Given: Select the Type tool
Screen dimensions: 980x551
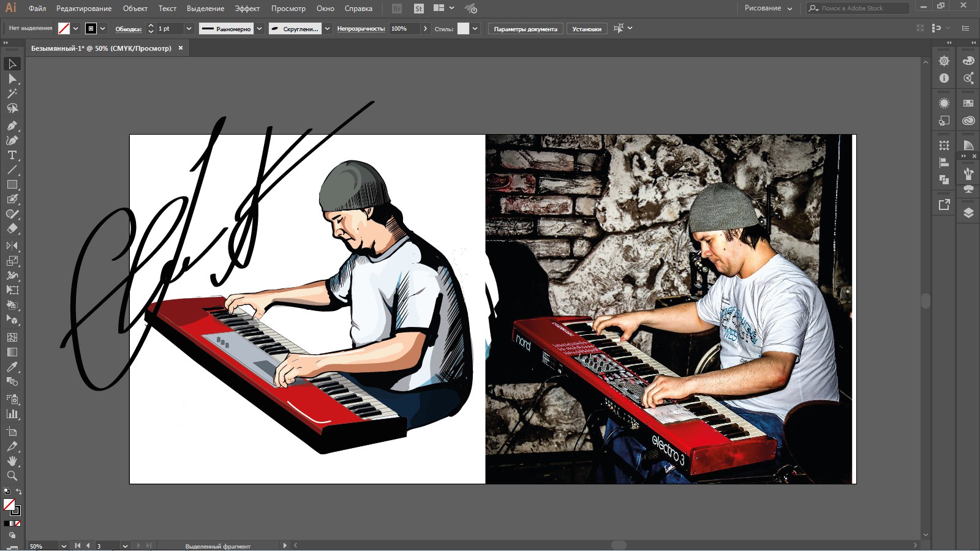Looking at the screenshot, I should point(12,156).
